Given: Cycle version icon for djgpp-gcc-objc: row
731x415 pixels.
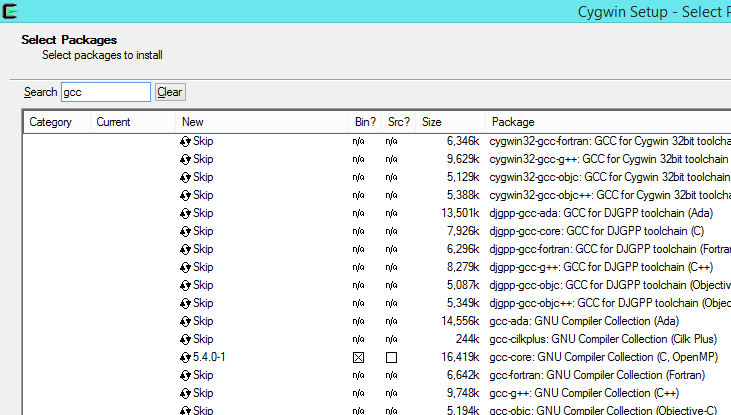Looking at the screenshot, I should click(186, 285).
